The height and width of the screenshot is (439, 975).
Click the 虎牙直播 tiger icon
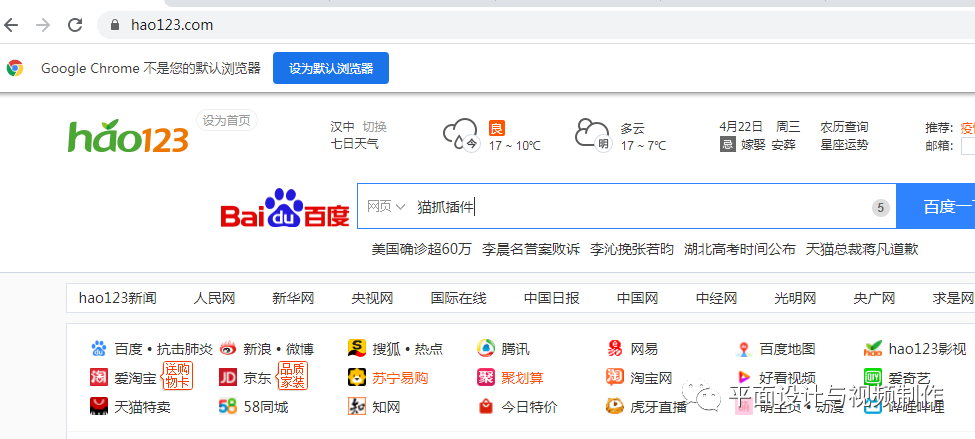click(x=615, y=407)
